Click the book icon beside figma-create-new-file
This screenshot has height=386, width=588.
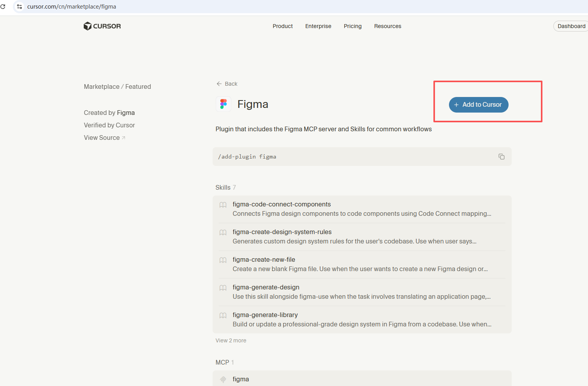coord(223,260)
